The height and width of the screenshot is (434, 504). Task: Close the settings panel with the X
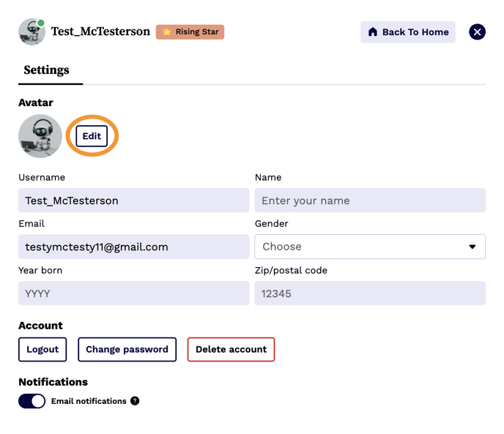[x=477, y=32]
